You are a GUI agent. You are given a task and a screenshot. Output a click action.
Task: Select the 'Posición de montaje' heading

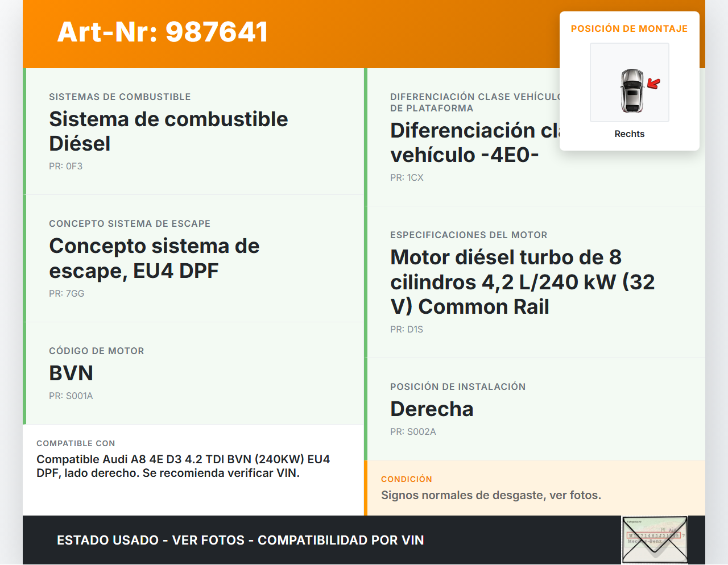pos(629,28)
